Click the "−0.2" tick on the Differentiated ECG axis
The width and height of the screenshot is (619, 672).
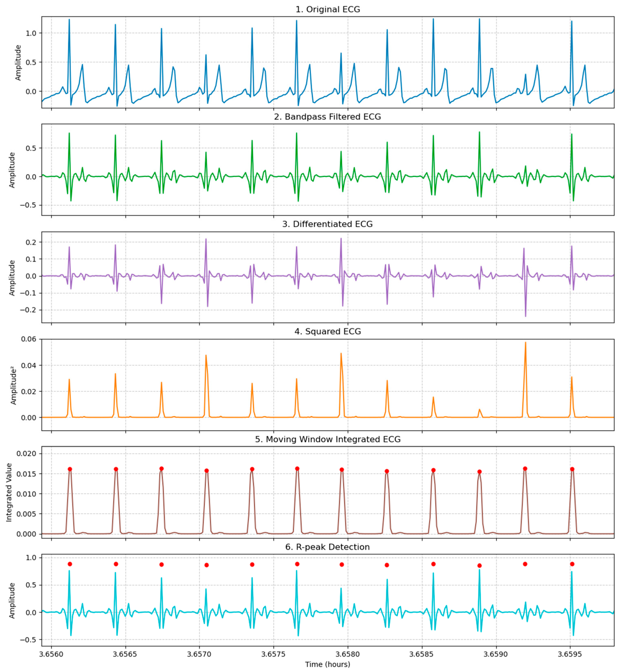(28, 310)
